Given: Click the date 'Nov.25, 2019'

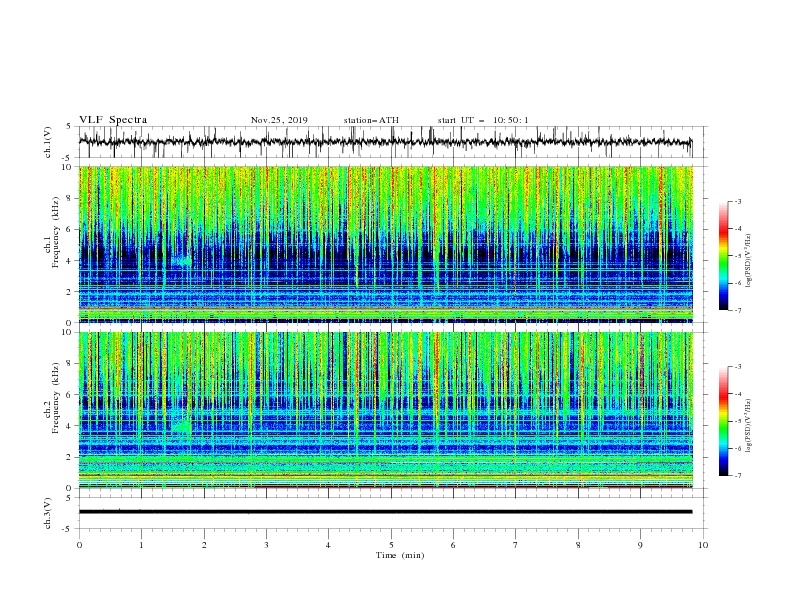Looking at the screenshot, I should [279, 120].
